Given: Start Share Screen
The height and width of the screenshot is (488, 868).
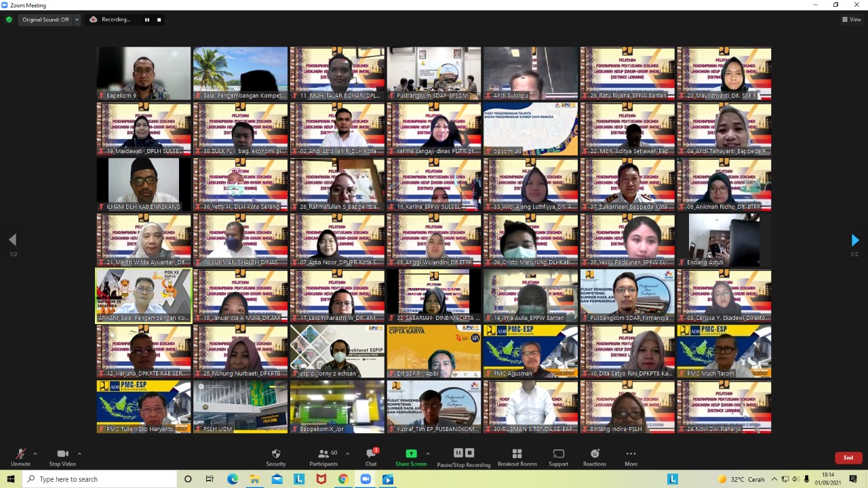Looking at the screenshot, I should [x=411, y=457].
